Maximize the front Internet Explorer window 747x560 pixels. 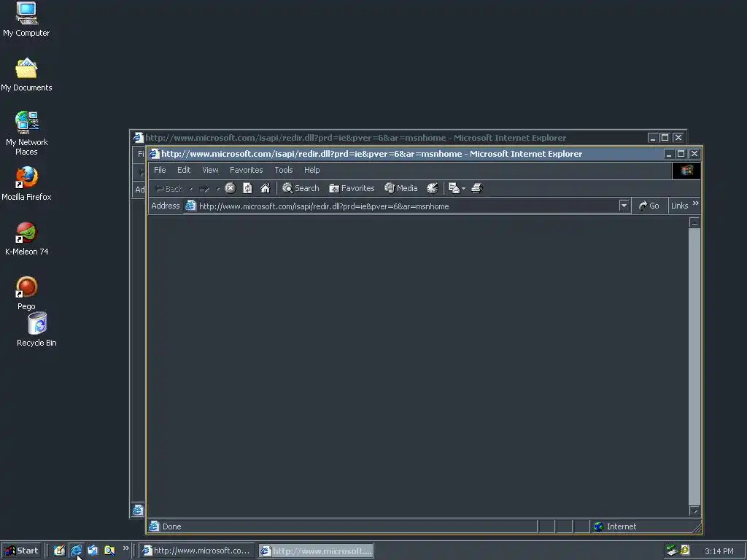(681, 154)
